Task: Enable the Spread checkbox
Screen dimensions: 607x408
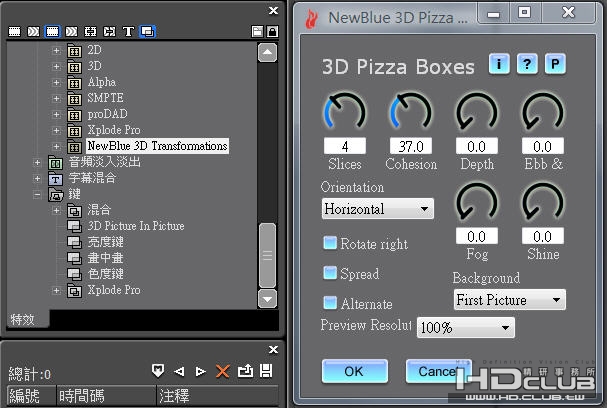Action: click(x=330, y=273)
